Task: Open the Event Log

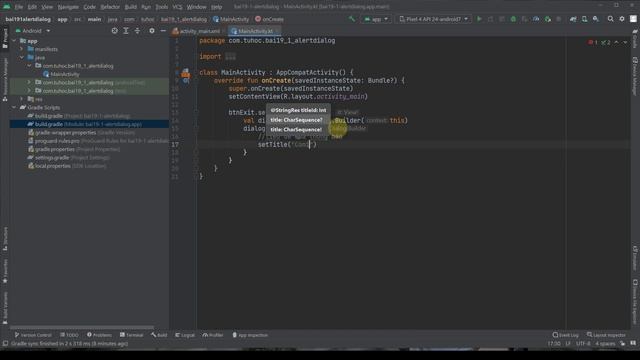Action: pyautogui.click(x=565, y=335)
